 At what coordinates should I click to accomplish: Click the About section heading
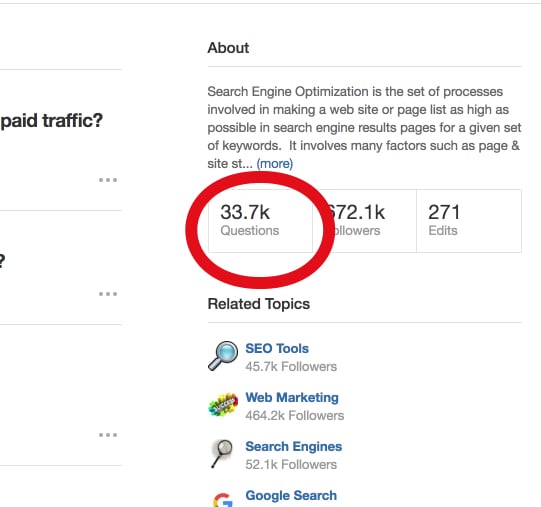pos(228,48)
